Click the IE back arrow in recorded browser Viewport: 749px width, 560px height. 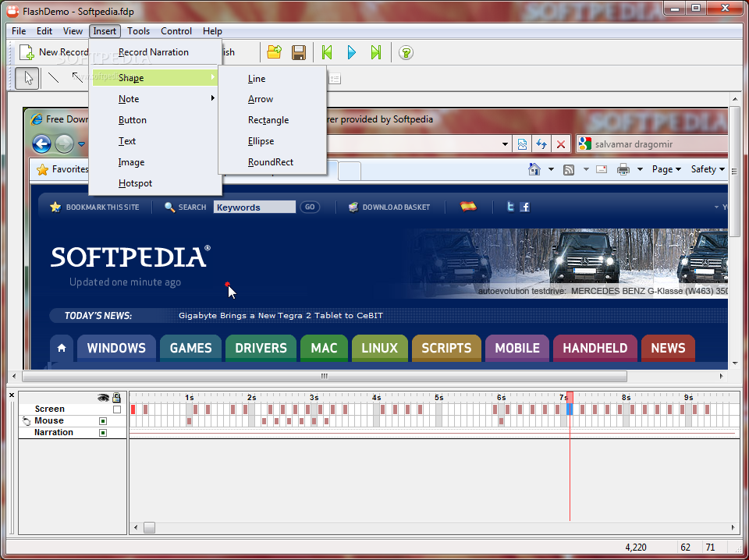click(42, 144)
